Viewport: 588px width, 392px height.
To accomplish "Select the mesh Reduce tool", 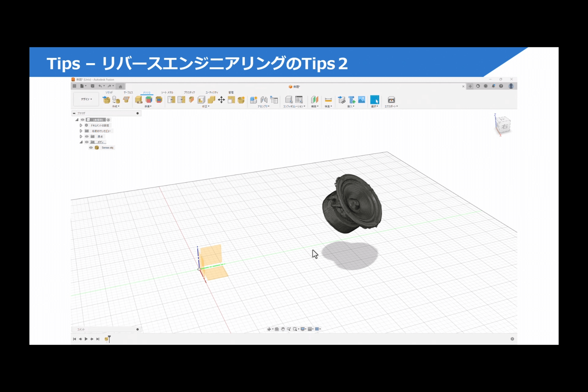I will click(x=181, y=100).
